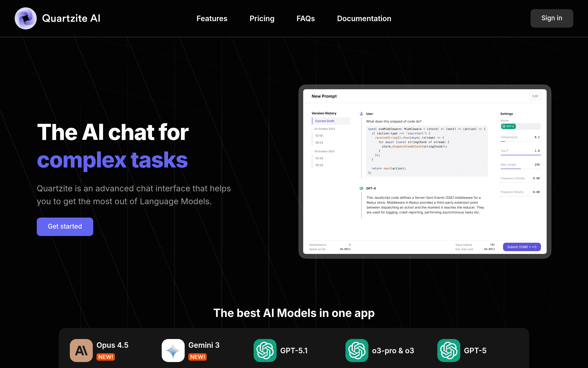Click the Edit button in New Prompt

535,96
